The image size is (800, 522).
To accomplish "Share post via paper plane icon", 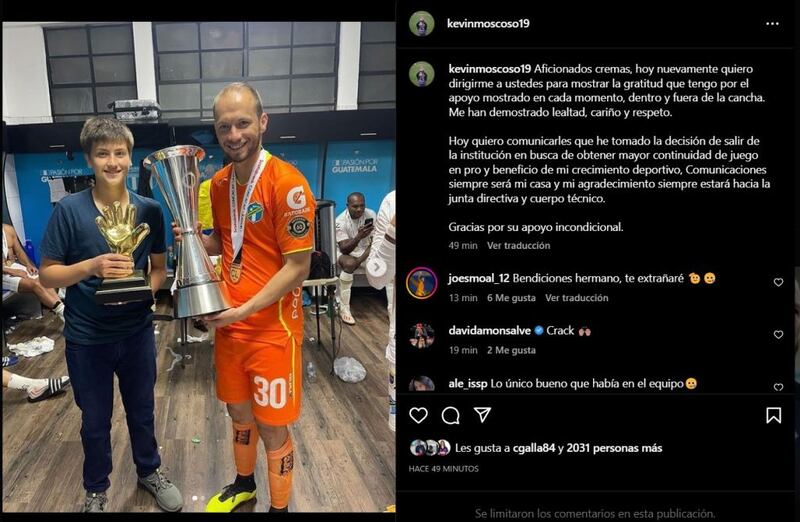I will (482, 414).
